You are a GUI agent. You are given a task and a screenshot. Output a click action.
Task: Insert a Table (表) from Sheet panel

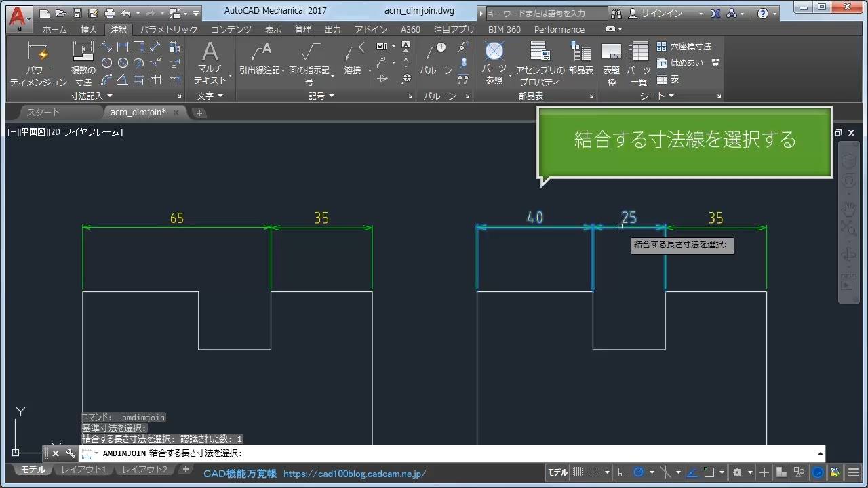[668, 79]
